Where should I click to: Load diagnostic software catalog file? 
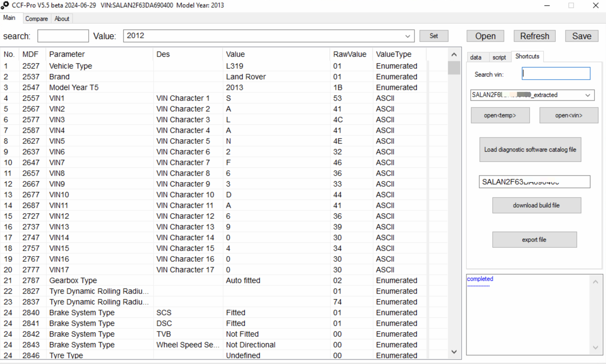point(530,149)
